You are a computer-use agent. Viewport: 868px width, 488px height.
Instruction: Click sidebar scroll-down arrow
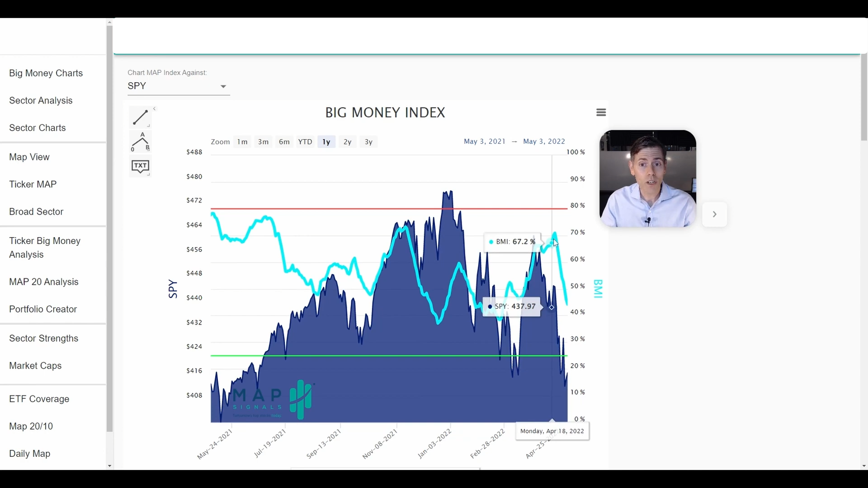(109, 466)
